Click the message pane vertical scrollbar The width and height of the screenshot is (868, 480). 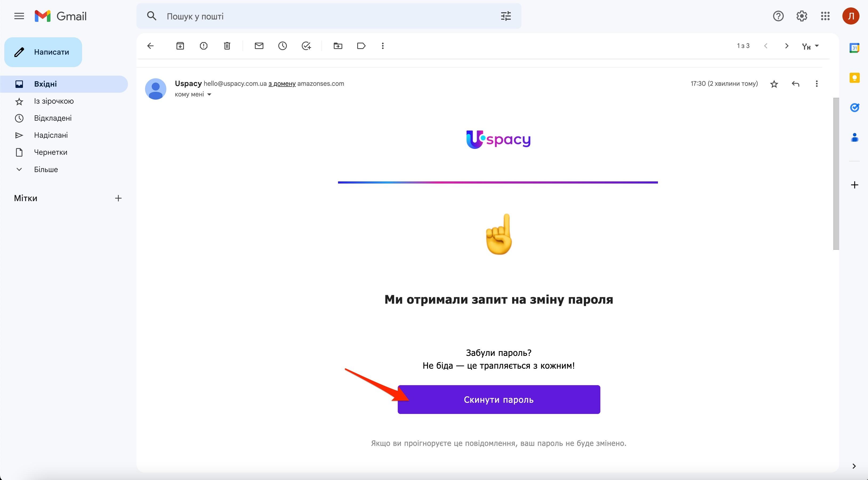[836, 174]
